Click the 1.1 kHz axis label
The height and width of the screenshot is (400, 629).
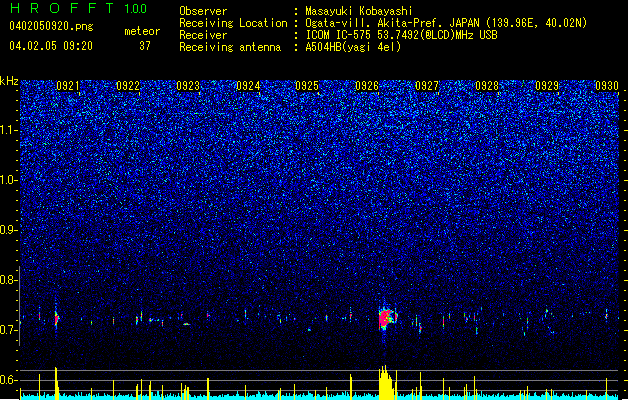tap(8, 130)
